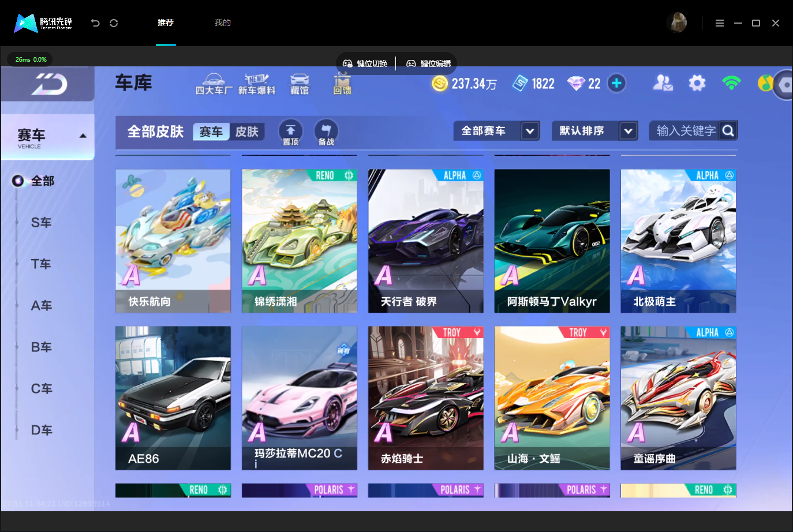
Task: Open the 新车爆料 new car icon
Action: [257, 84]
